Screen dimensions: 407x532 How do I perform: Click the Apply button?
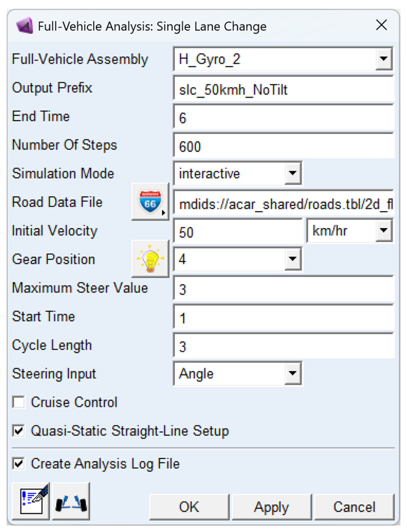pos(271,507)
